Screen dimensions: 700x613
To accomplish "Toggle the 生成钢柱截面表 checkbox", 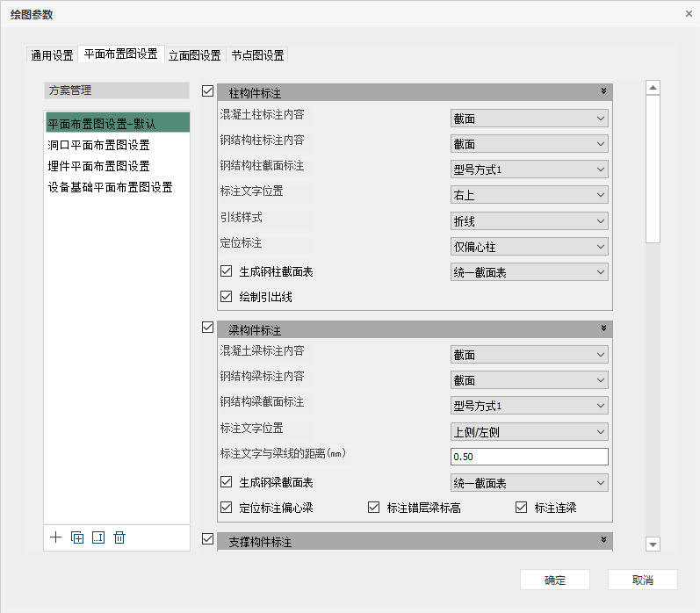I will (x=227, y=272).
